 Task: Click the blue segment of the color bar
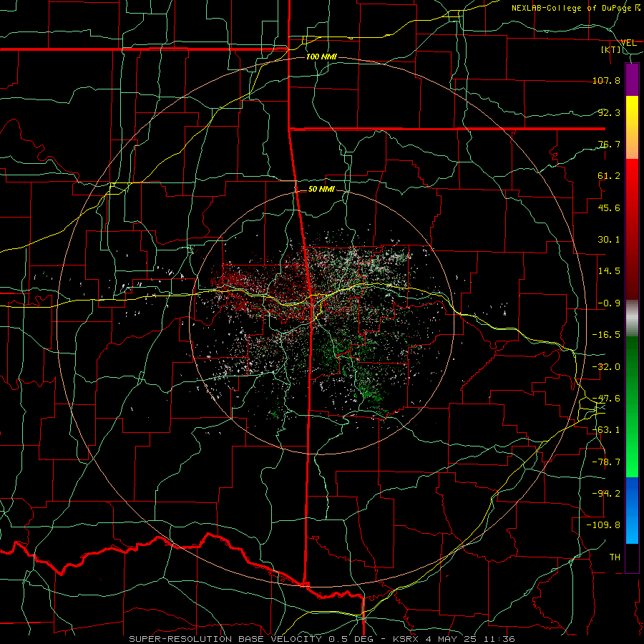point(632,510)
